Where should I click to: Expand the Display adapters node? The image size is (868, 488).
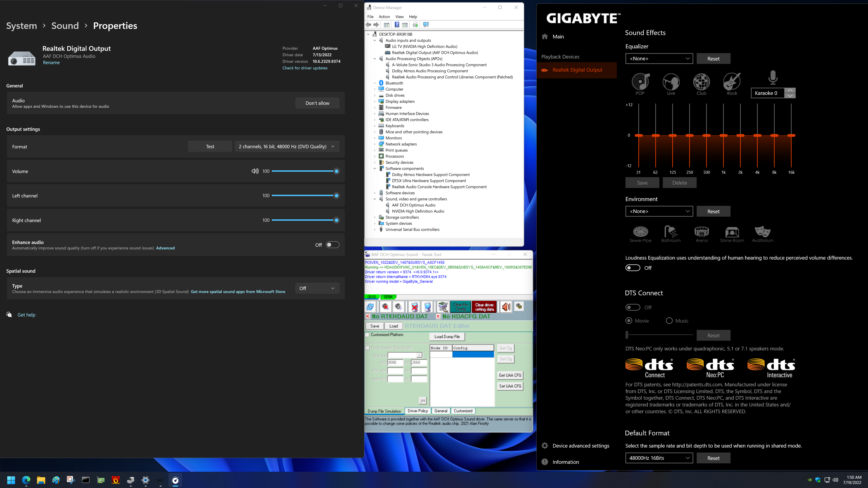(375, 101)
